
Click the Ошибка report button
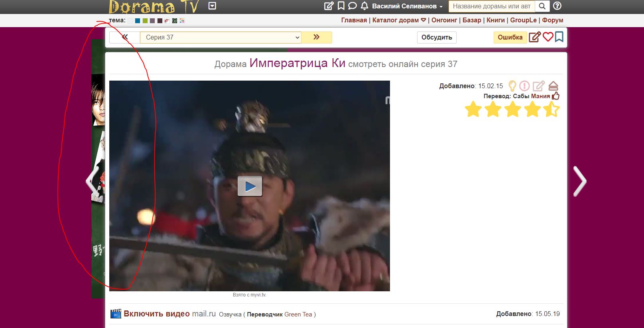(510, 37)
